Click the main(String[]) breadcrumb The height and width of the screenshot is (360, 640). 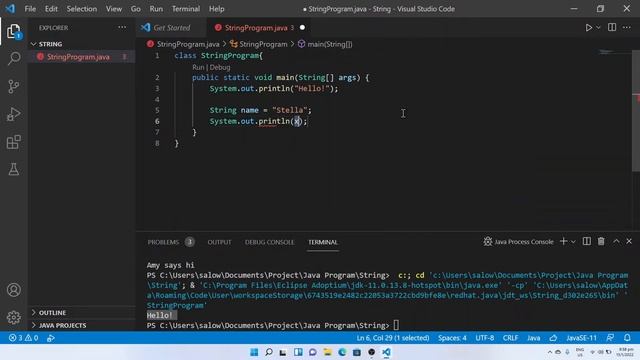329,44
